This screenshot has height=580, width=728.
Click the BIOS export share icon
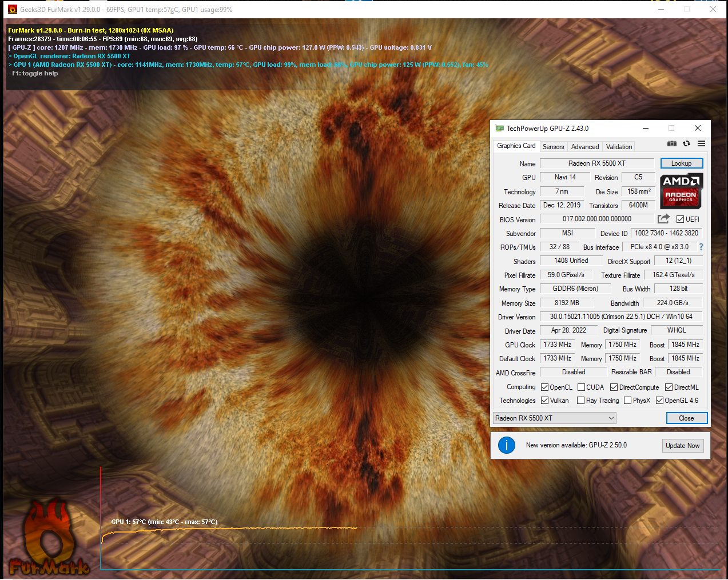663,219
